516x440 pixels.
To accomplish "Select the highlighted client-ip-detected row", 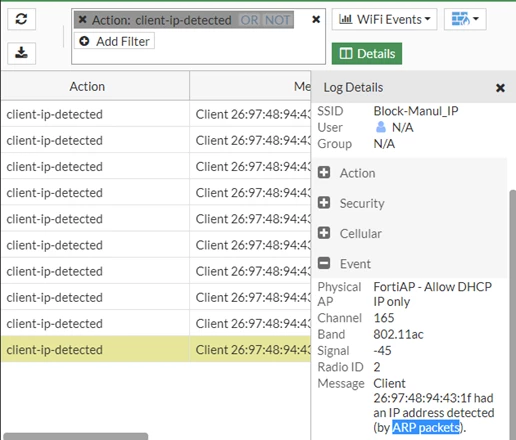I will click(156, 350).
